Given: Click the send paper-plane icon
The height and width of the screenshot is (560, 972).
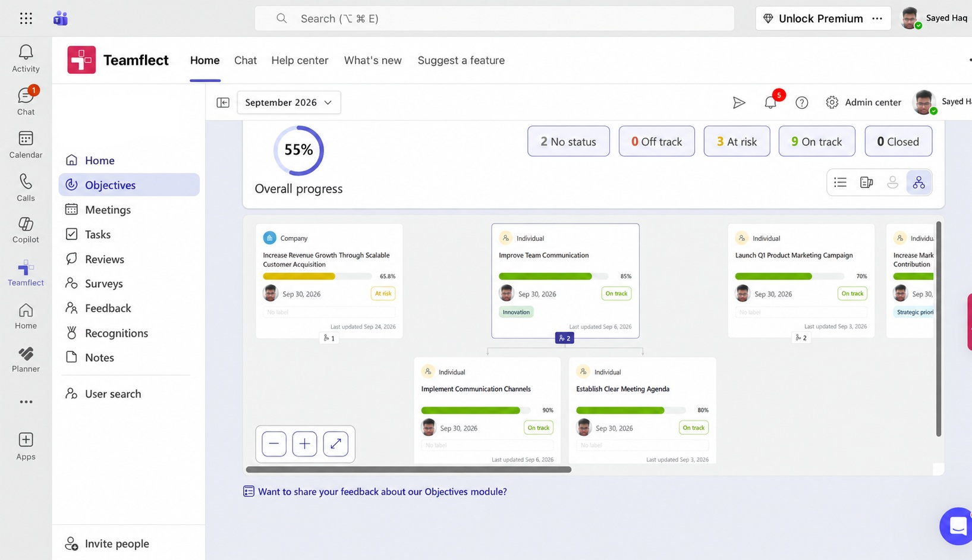Looking at the screenshot, I should coord(738,102).
